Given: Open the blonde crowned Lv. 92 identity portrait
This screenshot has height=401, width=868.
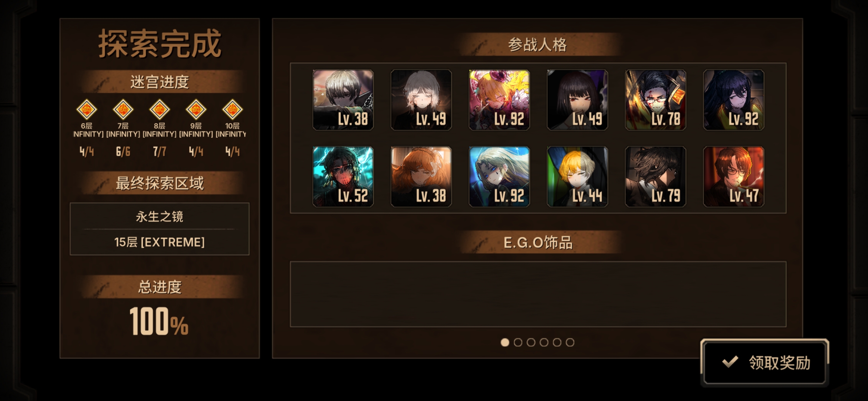Looking at the screenshot, I should pyautogui.click(x=499, y=100).
